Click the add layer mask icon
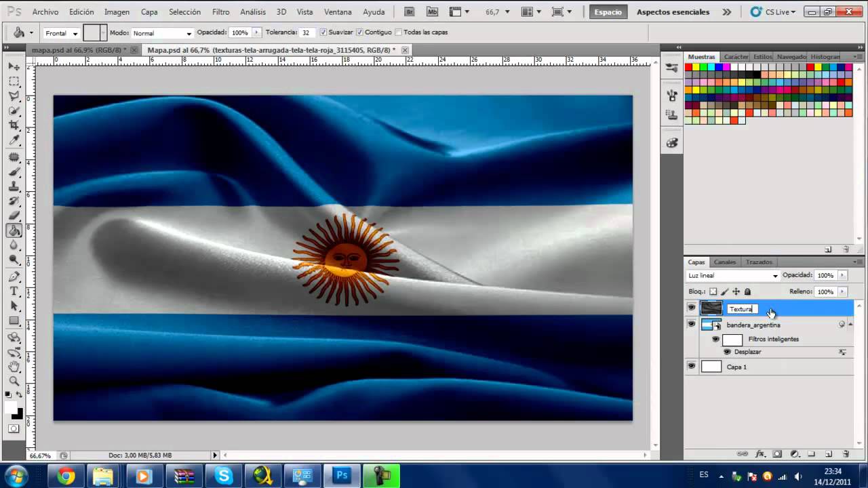This screenshot has height=488, width=868. pos(777,454)
